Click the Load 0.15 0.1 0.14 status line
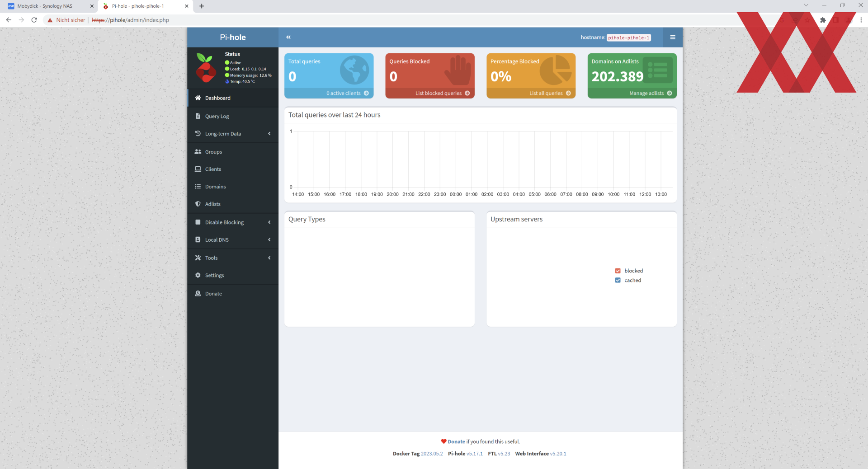 click(x=245, y=69)
